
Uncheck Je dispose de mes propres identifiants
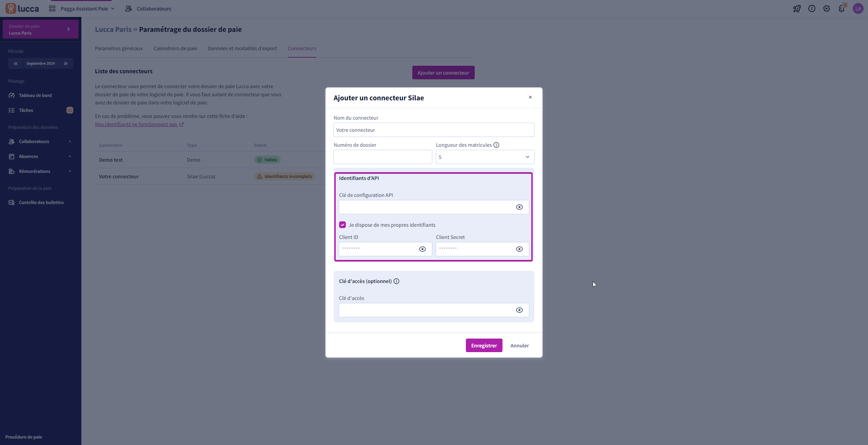click(342, 225)
